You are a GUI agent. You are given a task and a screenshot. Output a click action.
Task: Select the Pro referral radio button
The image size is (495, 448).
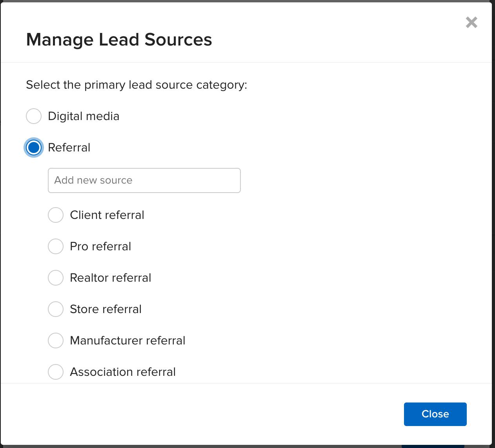pyautogui.click(x=56, y=246)
